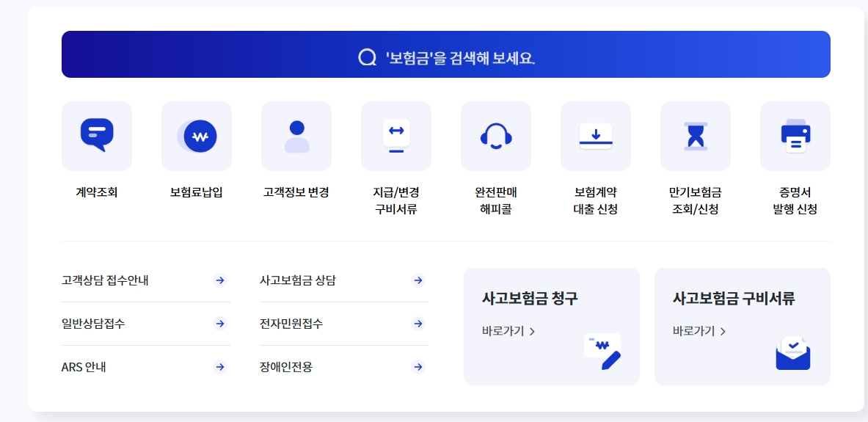Click 바로가기 under 사고보험금 구비서류
The width and height of the screenshot is (868, 422).
(699, 331)
